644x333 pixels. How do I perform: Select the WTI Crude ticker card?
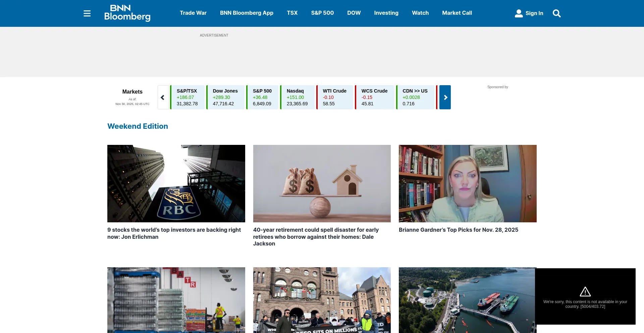point(335,97)
